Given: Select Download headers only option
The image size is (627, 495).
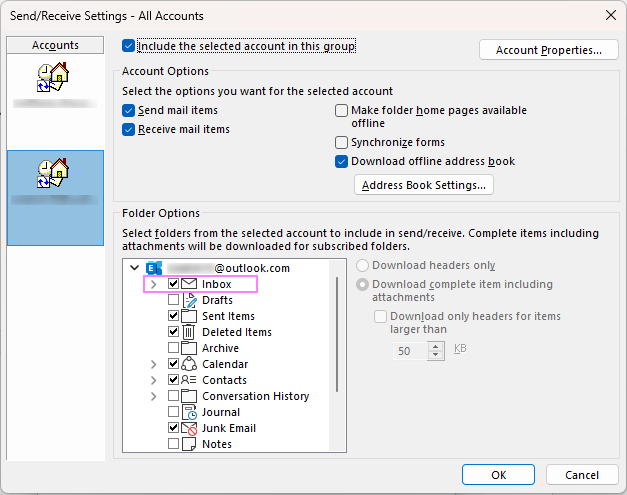Looking at the screenshot, I should coord(362,265).
